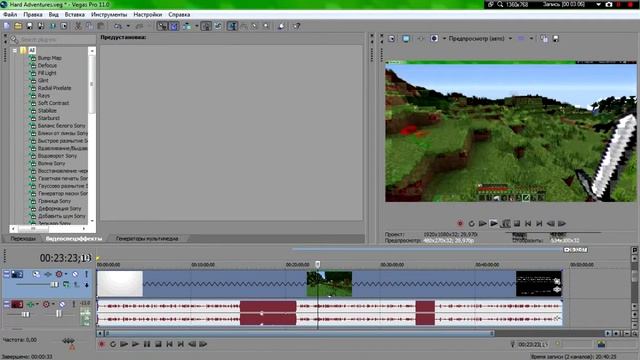Open Project Video Properties in the preview toolbar
The width and height of the screenshot is (640, 360).
point(391,38)
